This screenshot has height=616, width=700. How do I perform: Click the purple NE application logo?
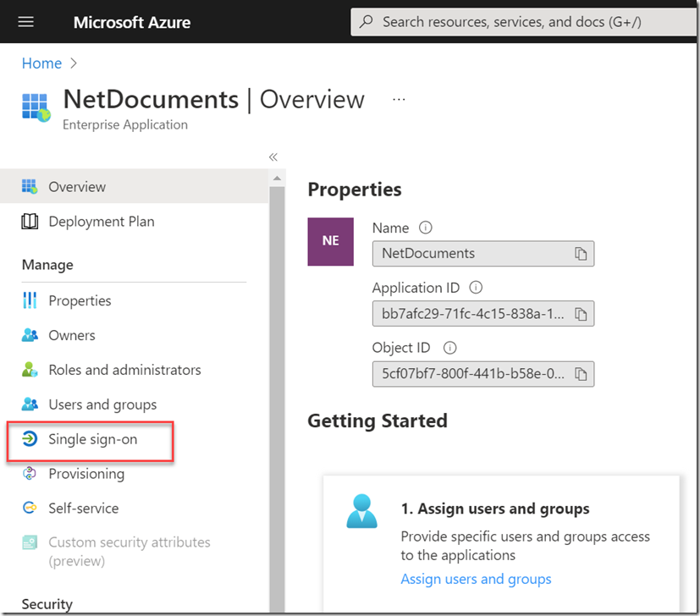pyautogui.click(x=330, y=241)
